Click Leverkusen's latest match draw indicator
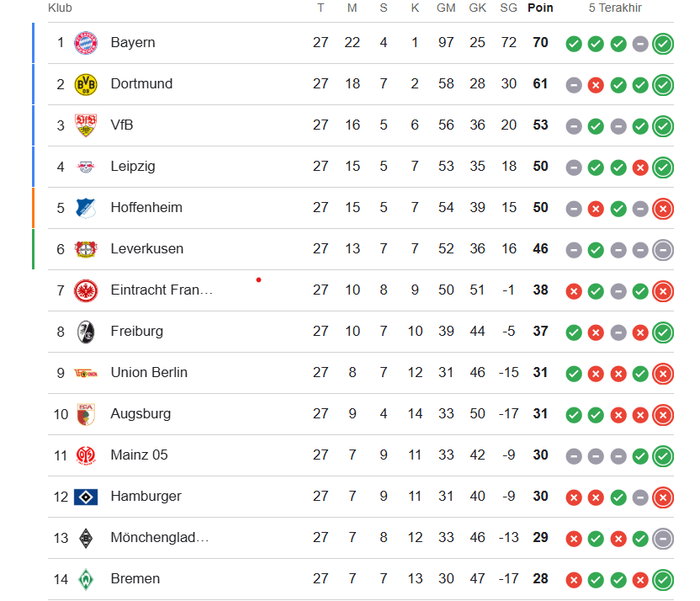The height and width of the screenshot is (601, 700). [663, 250]
